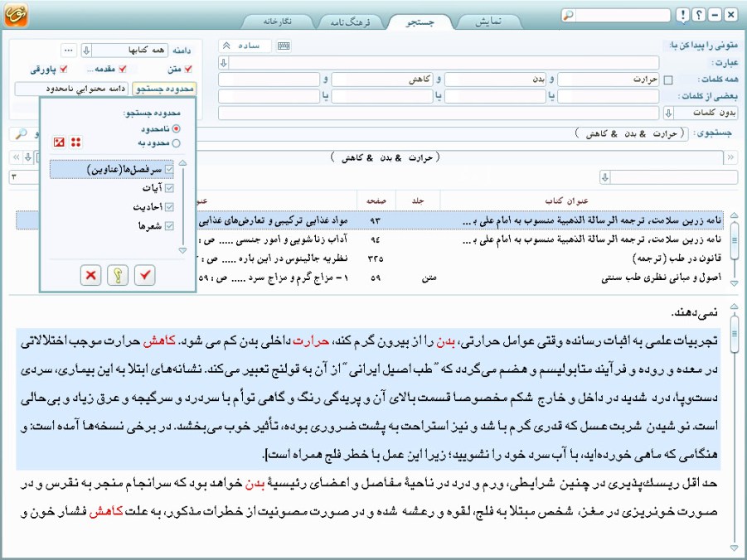Click the محدوده جستجو button
The width and height of the screenshot is (747, 560).
click(x=164, y=89)
